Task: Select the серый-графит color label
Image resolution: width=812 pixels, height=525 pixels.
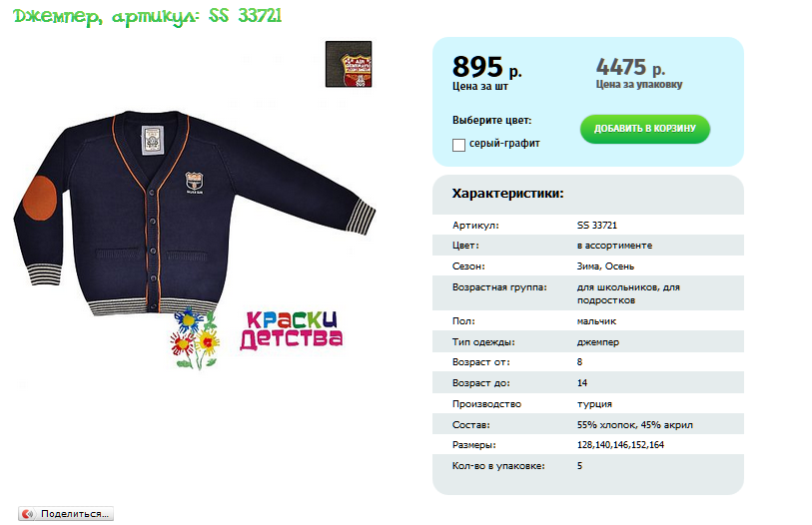Action: click(504, 144)
